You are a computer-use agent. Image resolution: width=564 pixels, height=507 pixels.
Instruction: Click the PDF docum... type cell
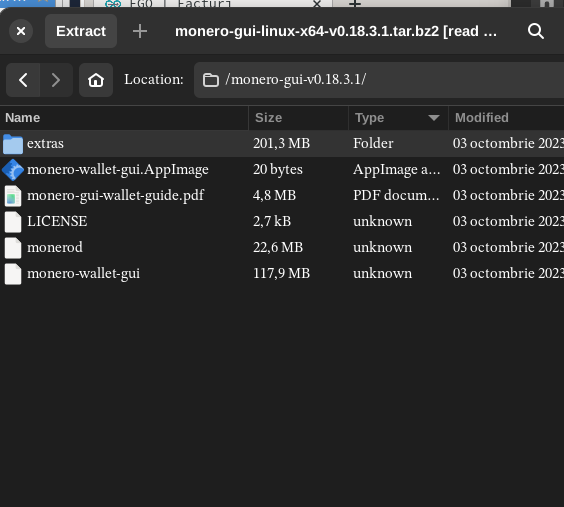[x=396, y=195]
